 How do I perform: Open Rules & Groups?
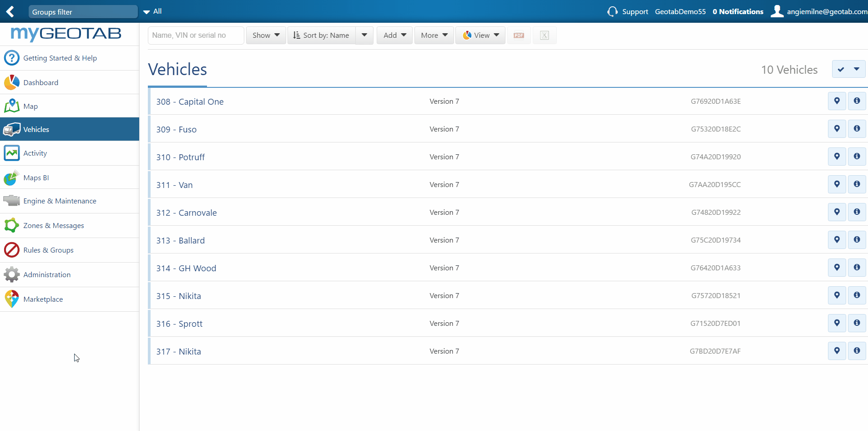70,250
